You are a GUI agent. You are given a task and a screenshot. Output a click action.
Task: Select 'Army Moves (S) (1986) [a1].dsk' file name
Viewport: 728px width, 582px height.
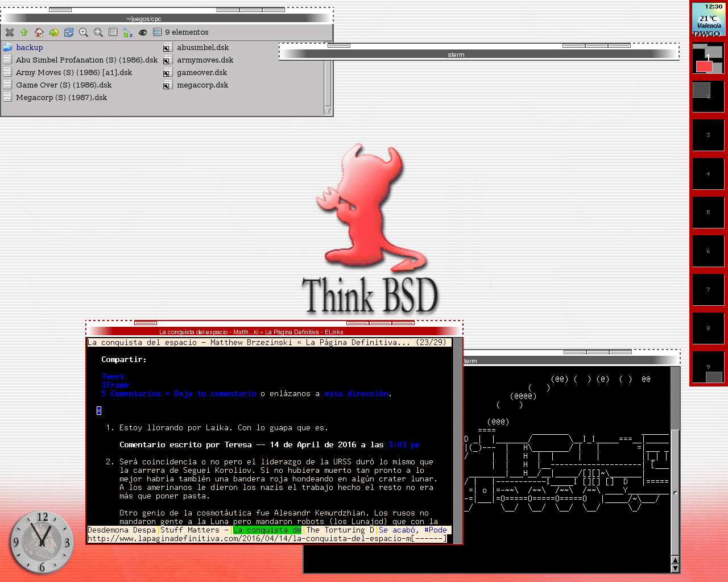tap(74, 73)
